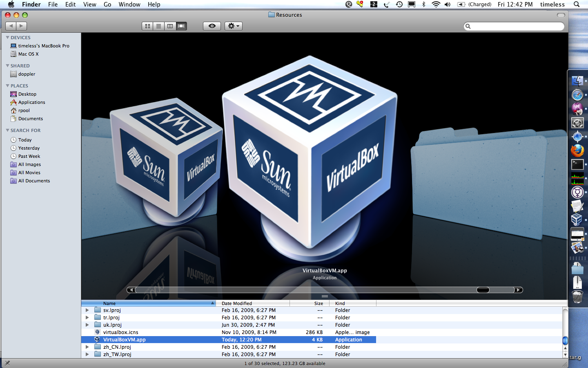Click the Cover Flow scrubber thumb
Viewport: 588px width, 368px height.
(483, 290)
